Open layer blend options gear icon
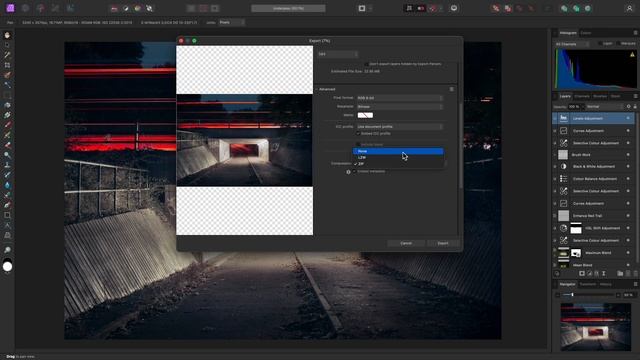 [629, 107]
